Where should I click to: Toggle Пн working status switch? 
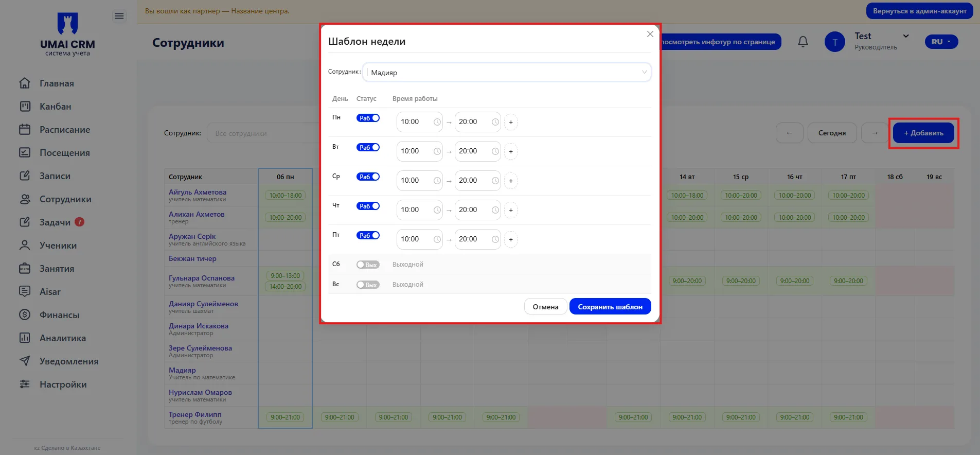[x=368, y=118]
